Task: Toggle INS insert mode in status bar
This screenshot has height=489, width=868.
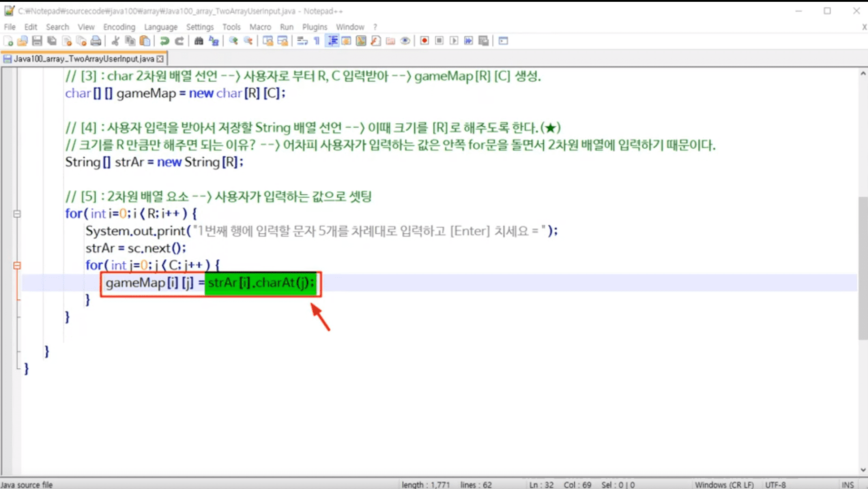Action: tap(847, 485)
